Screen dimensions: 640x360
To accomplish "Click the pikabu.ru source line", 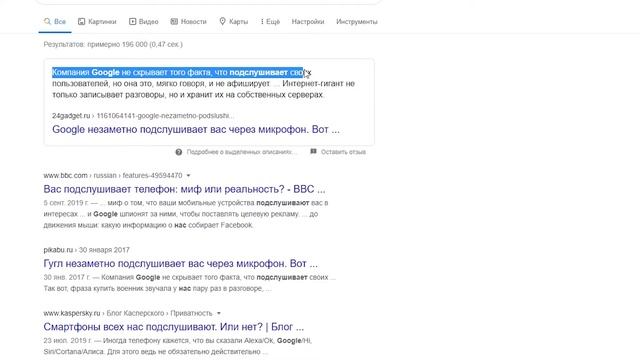I will [x=87, y=250].
